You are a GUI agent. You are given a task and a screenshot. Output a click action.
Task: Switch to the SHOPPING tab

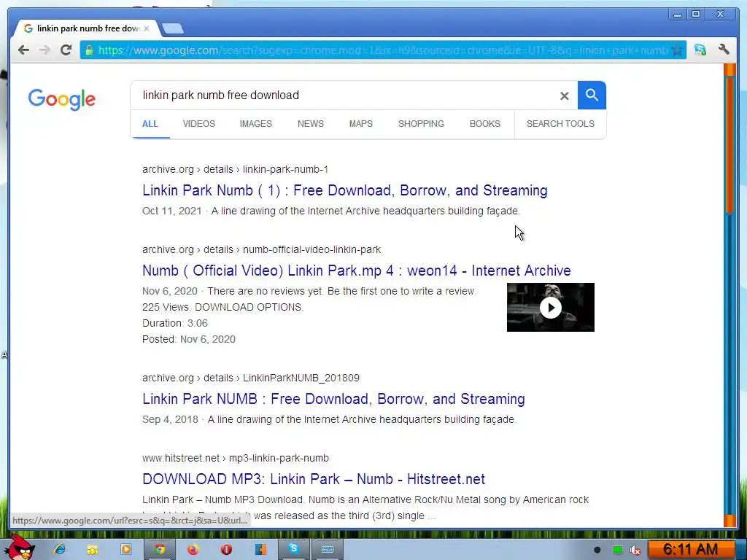point(421,124)
